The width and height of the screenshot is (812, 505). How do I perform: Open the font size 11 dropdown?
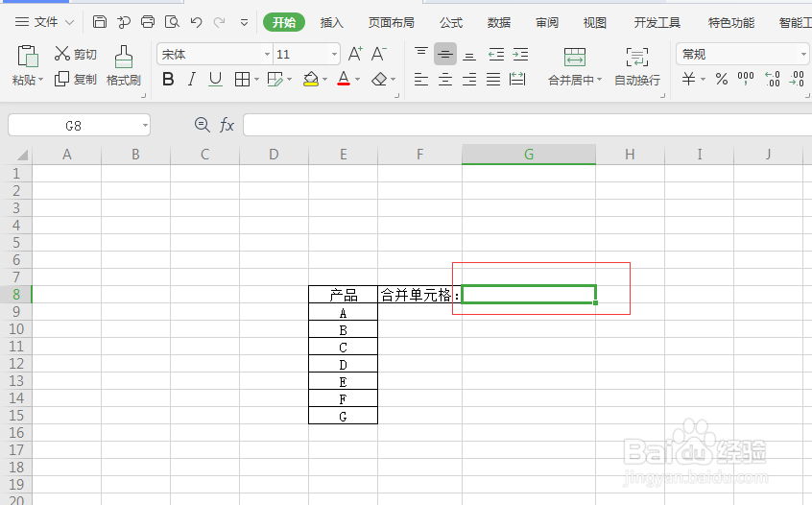[x=335, y=54]
